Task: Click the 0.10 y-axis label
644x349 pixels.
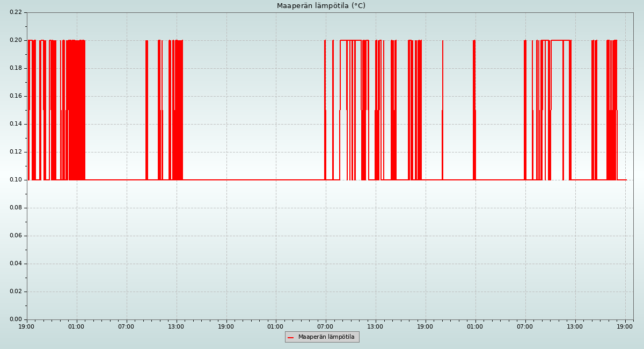Action: [x=16, y=180]
